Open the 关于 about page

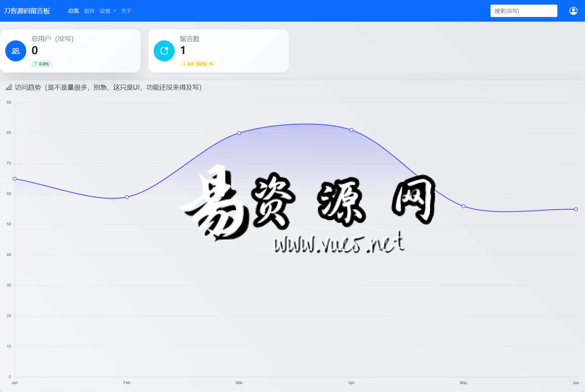tap(126, 11)
